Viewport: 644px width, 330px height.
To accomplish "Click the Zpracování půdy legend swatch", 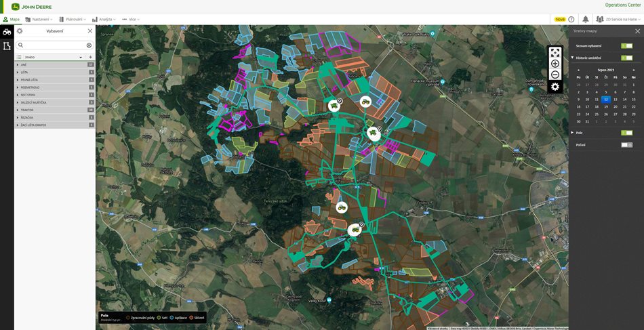I will 127,318.
